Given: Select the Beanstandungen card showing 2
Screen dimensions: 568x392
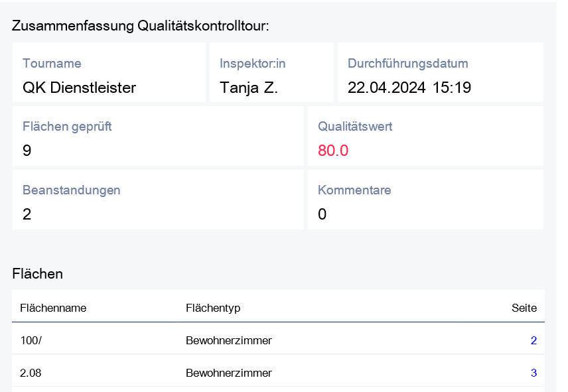Looking at the screenshot, I should (157, 200).
